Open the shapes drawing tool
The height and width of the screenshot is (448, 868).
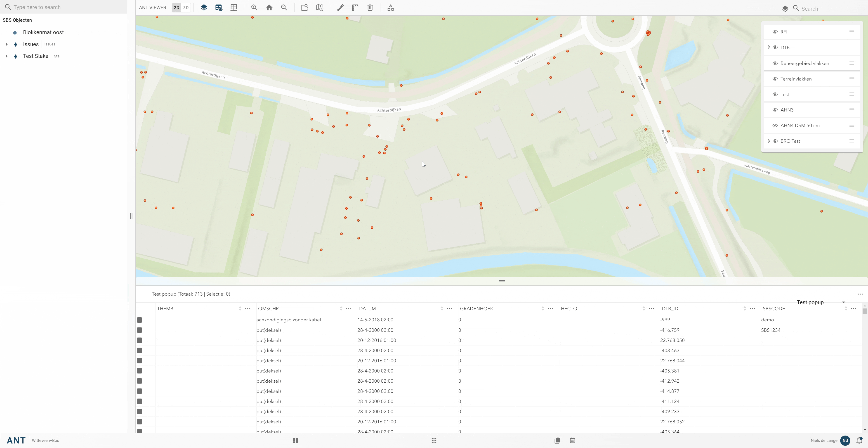pyautogui.click(x=391, y=8)
